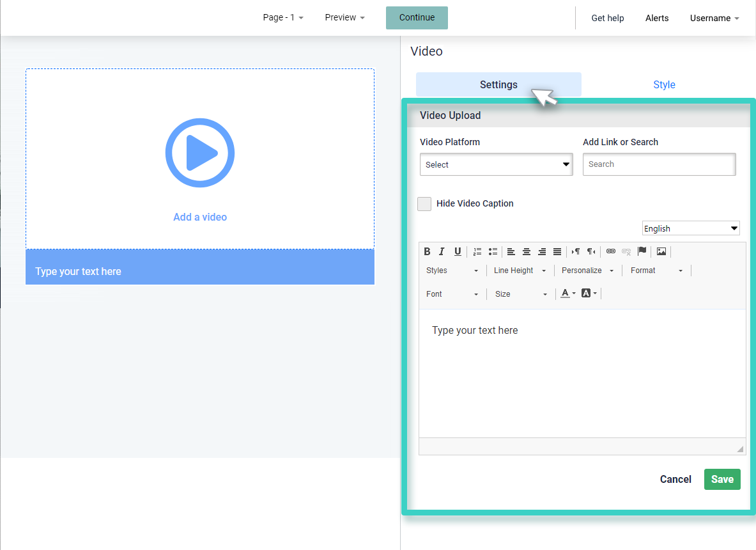Image resolution: width=756 pixels, height=550 pixels.
Task: Open the background color picker
Action: [x=589, y=294]
